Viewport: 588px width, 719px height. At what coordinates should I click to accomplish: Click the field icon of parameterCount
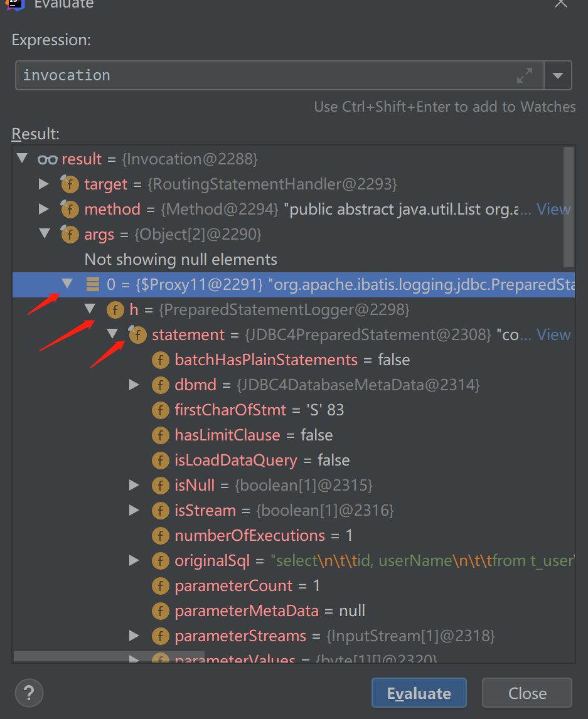(161, 585)
